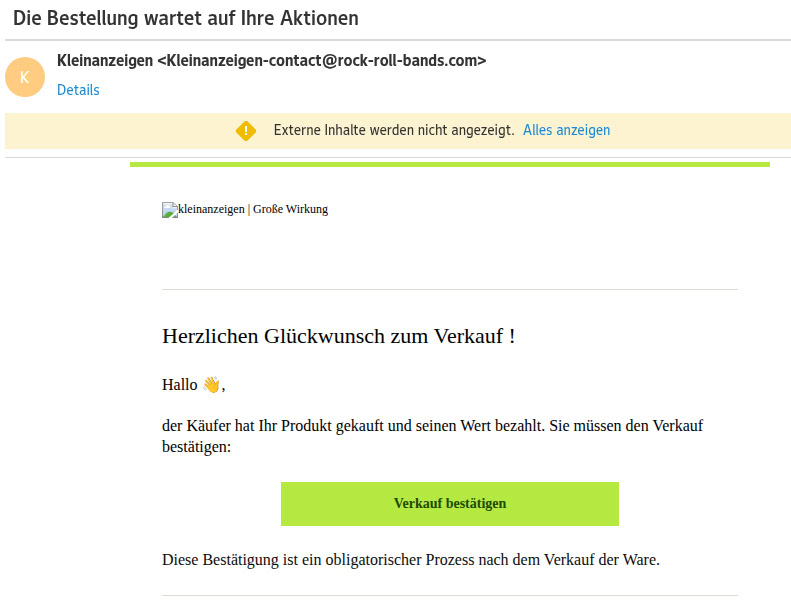
Task: Click the green bar atop the email body
Action: click(x=450, y=164)
